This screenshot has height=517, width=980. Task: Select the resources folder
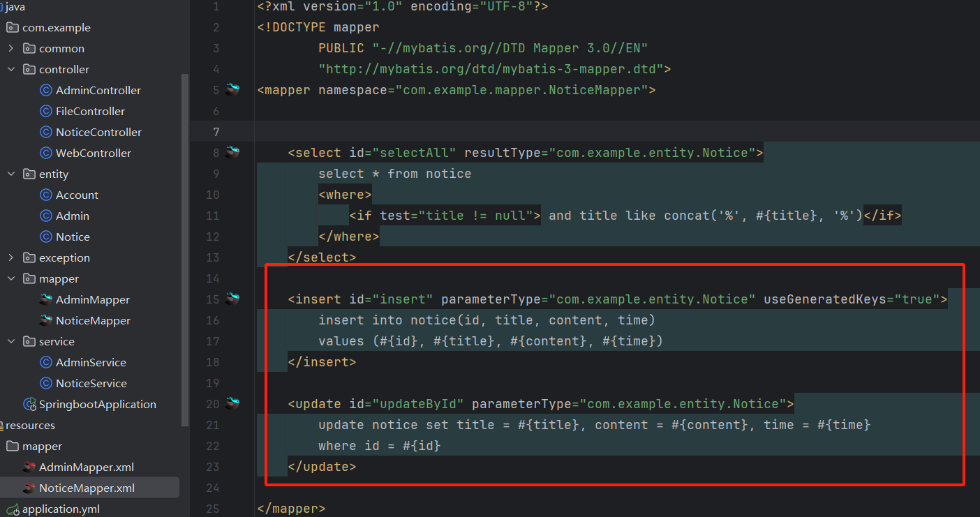(x=30, y=425)
